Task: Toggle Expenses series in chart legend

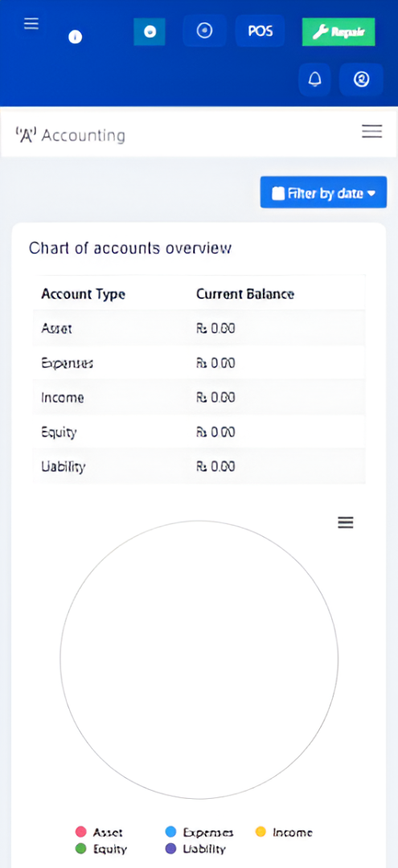Action: point(199,832)
